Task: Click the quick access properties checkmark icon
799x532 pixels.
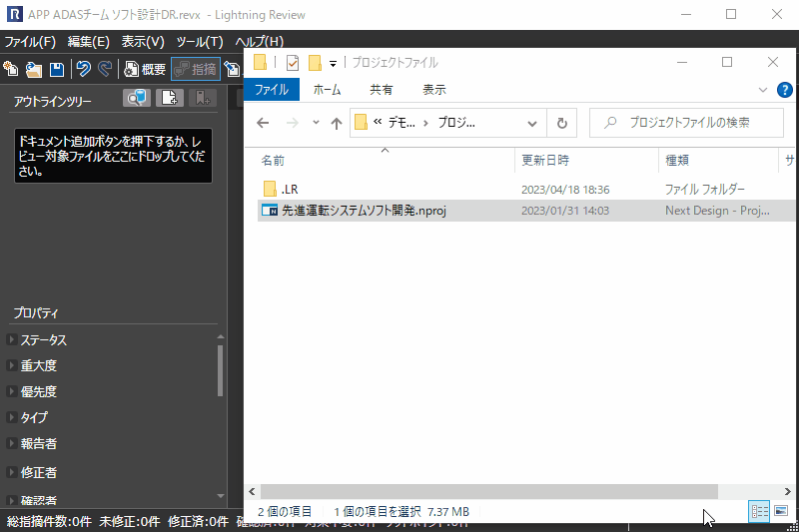Action: click(x=293, y=63)
